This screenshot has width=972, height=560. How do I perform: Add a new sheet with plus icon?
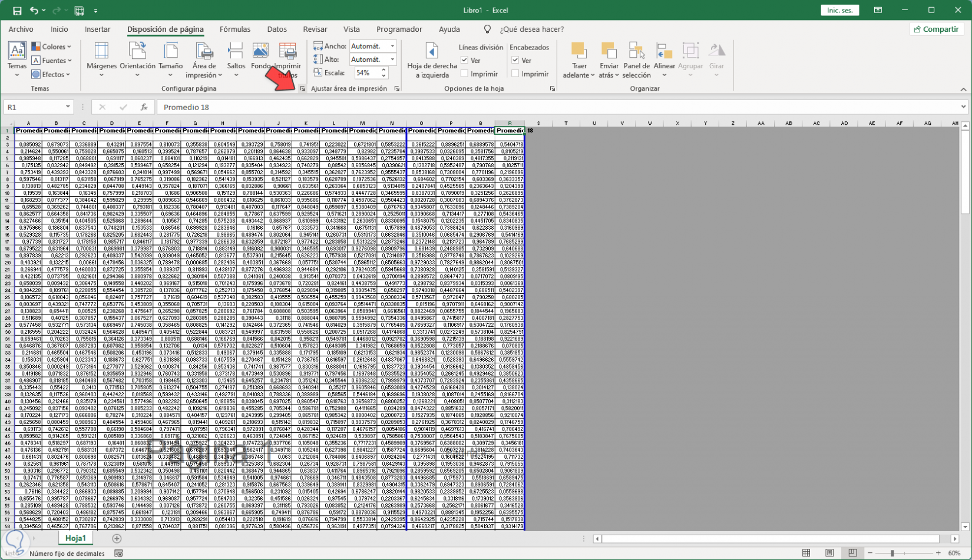click(x=117, y=539)
